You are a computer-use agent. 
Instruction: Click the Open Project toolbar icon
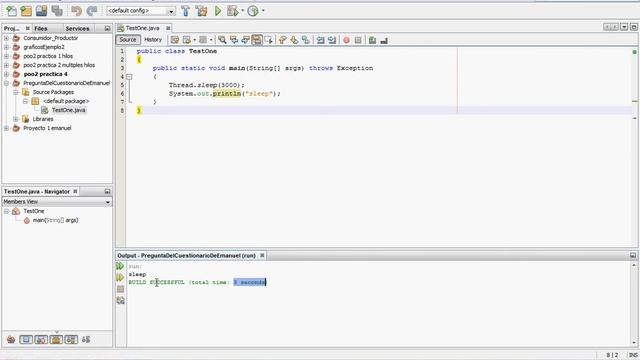(42, 11)
